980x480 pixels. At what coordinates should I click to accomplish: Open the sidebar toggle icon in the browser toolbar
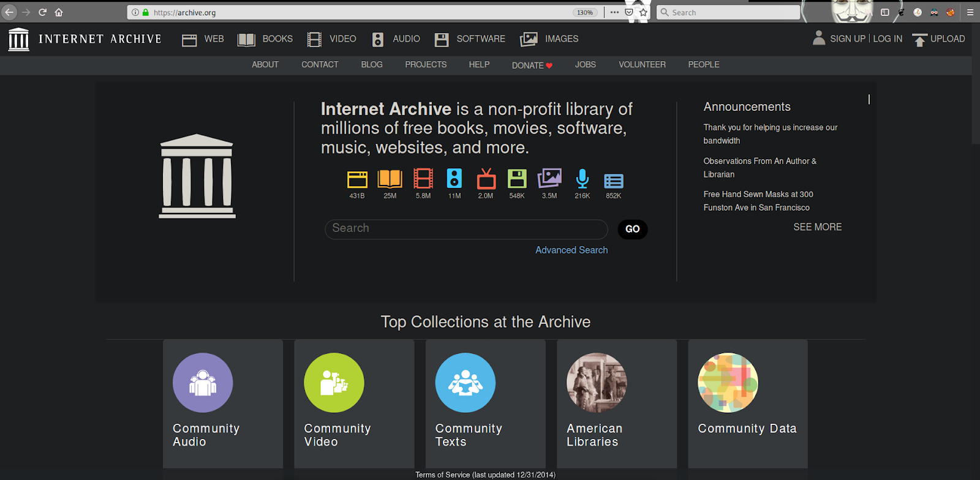pos(885,12)
